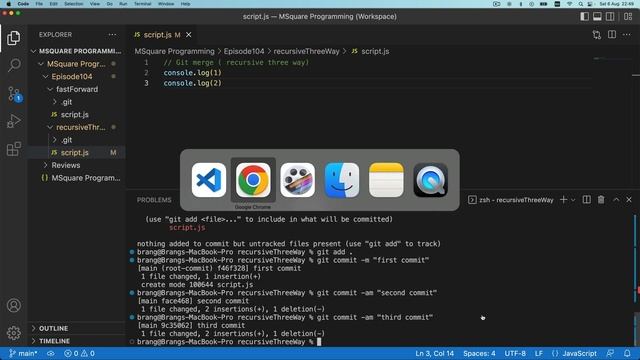
Task: Open the Explorer view in activity bar
Action: tap(13, 38)
